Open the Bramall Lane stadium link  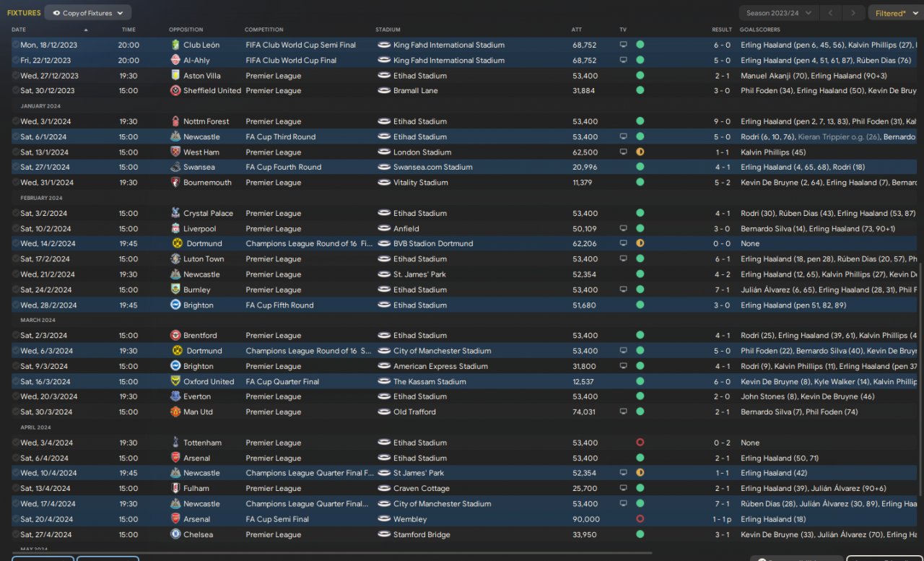[x=416, y=91]
